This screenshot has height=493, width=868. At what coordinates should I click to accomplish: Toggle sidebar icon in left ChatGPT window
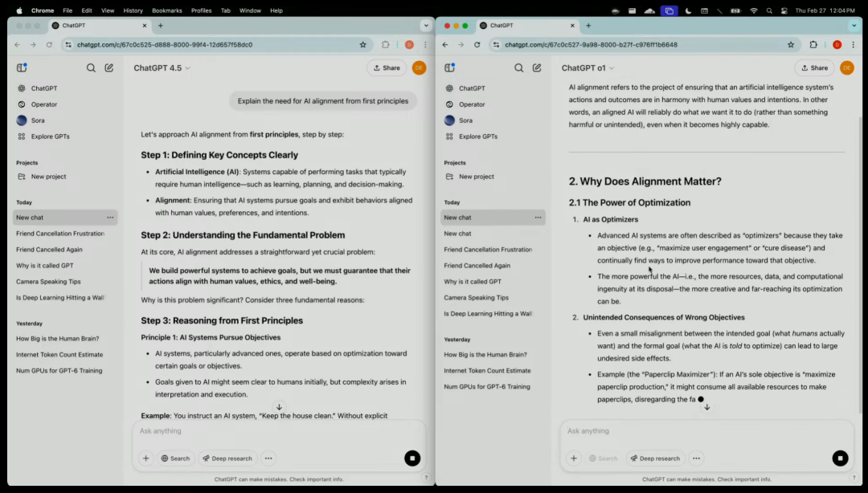[22, 67]
